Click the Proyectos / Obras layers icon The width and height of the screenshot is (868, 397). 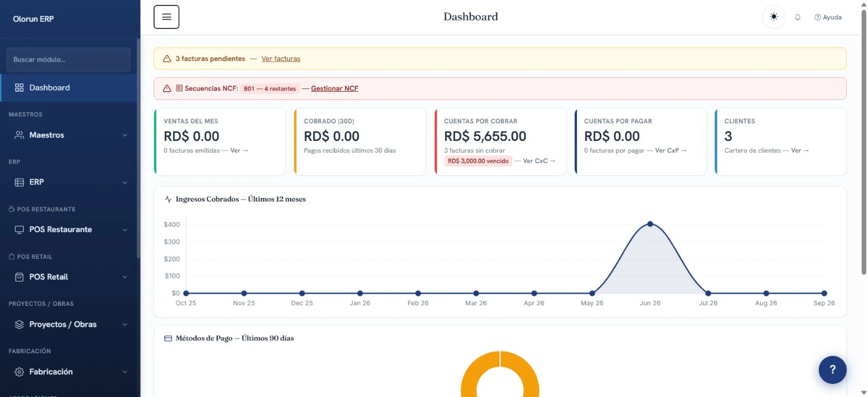pyautogui.click(x=19, y=324)
